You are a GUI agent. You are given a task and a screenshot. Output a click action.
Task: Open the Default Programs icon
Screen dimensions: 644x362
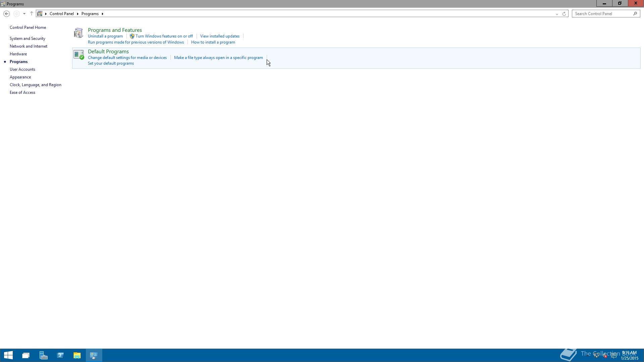78,55
